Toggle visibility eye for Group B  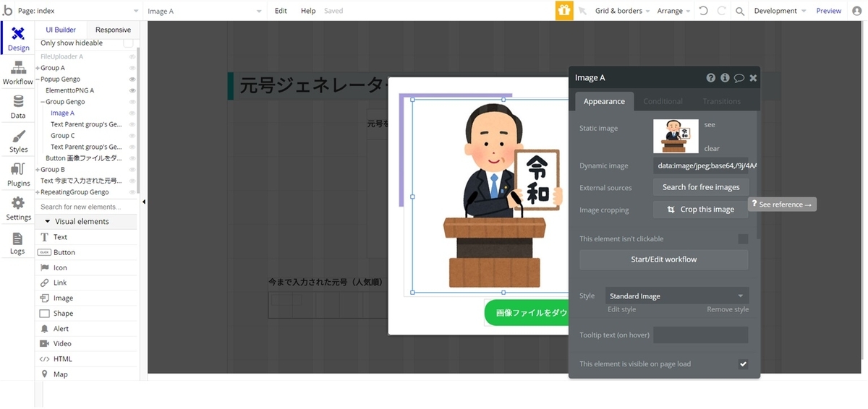pyautogui.click(x=132, y=170)
